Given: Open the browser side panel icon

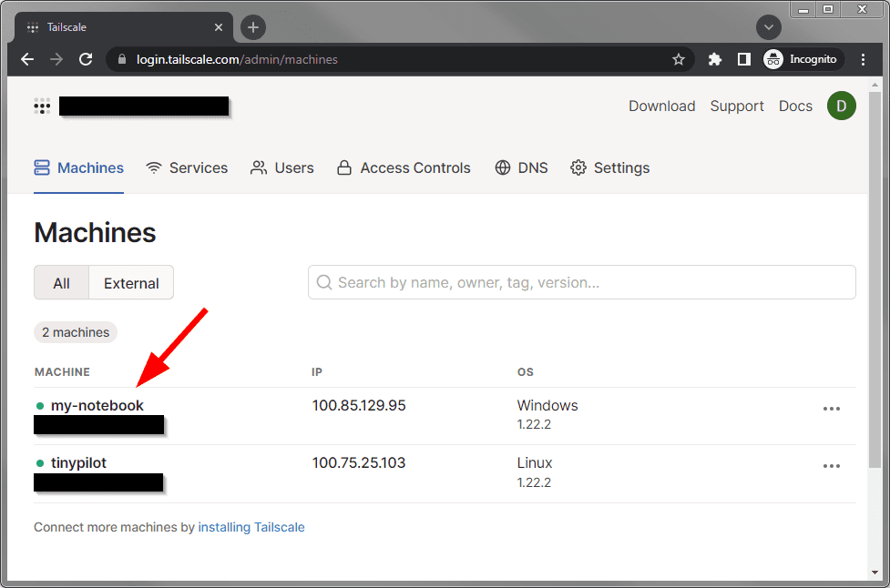Looking at the screenshot, I should [x=743, y=59].
